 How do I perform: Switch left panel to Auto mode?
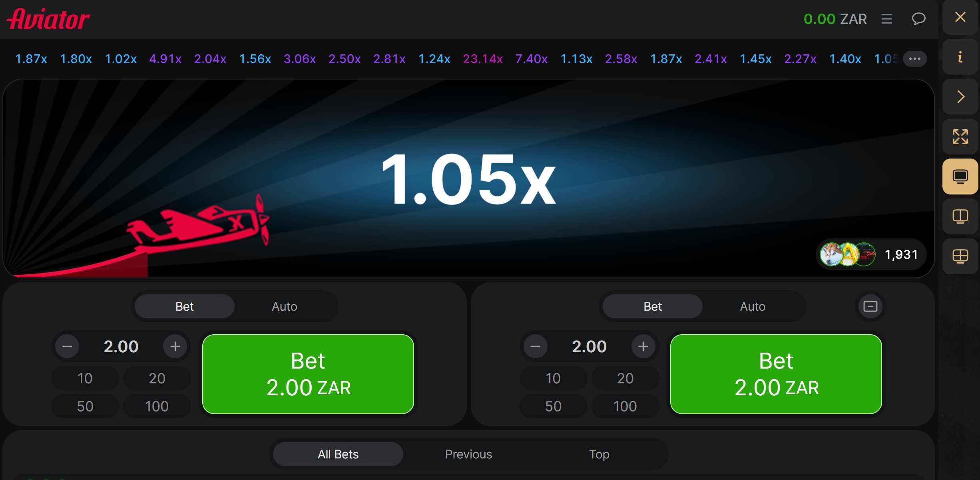(x=285, y=306)
